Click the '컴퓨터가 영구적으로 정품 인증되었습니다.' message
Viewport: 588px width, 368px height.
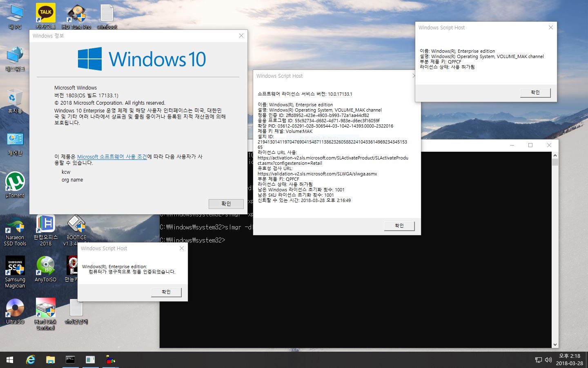coord(132,272)
